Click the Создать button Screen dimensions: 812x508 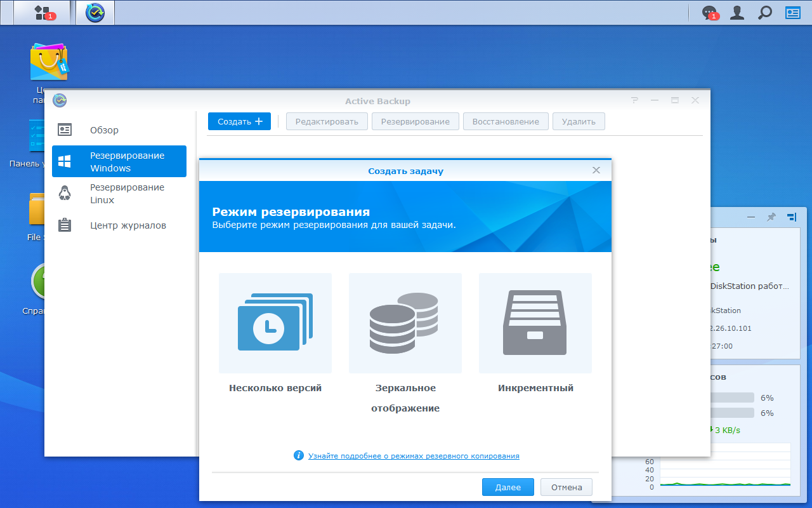[239, 121]
